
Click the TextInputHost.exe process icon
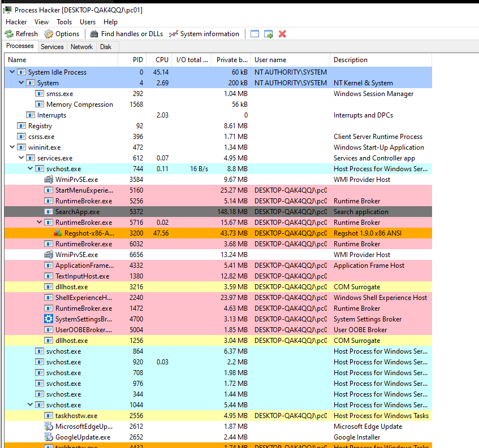[49, 276]
